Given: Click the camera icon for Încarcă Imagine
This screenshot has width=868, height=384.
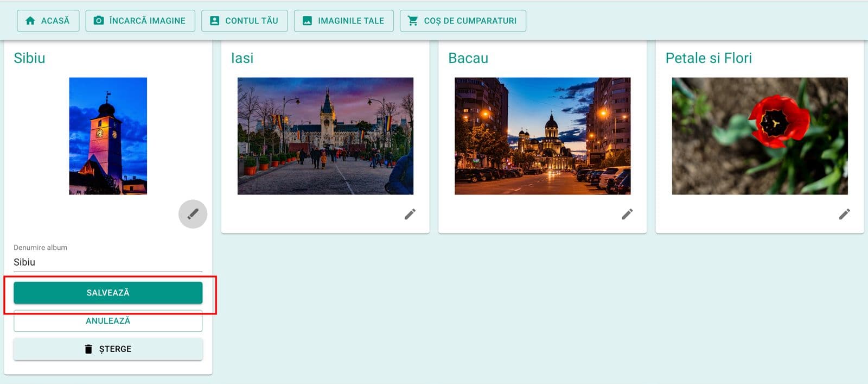Looking at the screenshot, I should pyautogui.click(x=99, y=21).
